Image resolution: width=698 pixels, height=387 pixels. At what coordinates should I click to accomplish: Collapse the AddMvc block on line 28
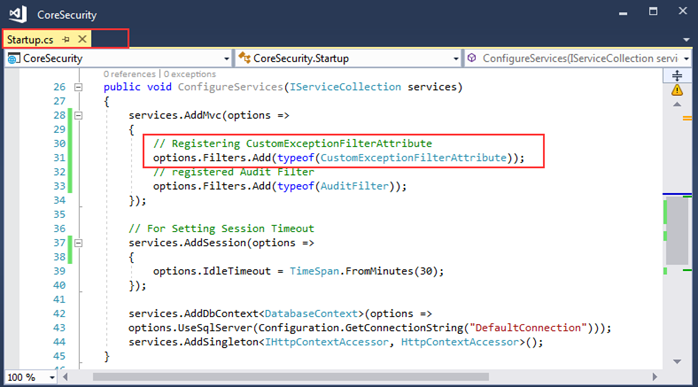78,116
